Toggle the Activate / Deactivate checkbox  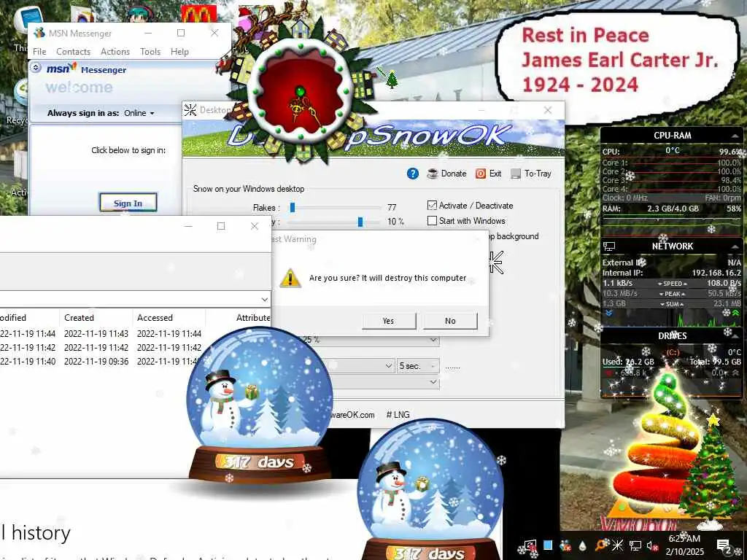click(x=432, y=205)
